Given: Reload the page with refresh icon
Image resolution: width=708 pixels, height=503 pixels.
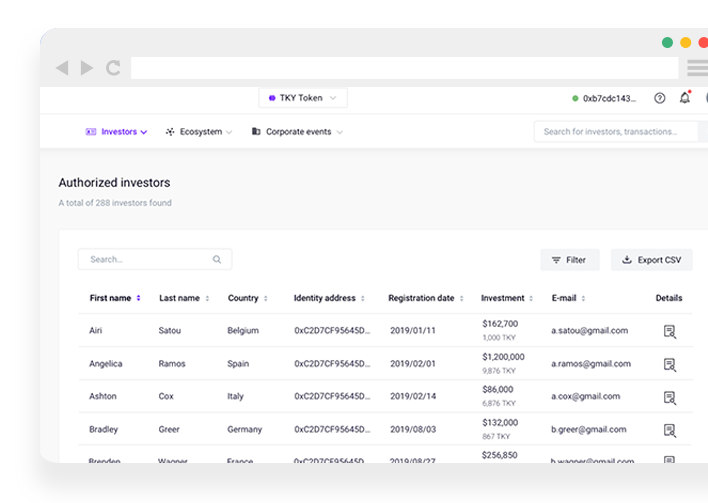Looking at the screenshot, I should (x=113, y=68).
